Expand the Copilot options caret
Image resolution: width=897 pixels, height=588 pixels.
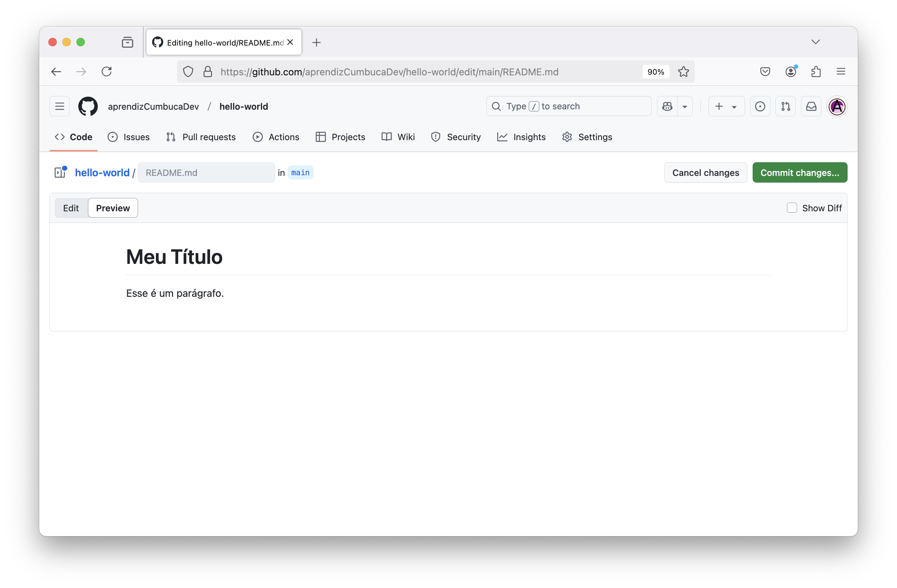[x=685, y=106]
